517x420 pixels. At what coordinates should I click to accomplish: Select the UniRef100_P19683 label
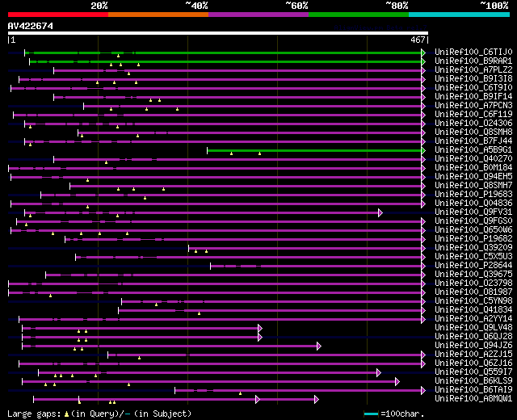click(x=473, y=195)
